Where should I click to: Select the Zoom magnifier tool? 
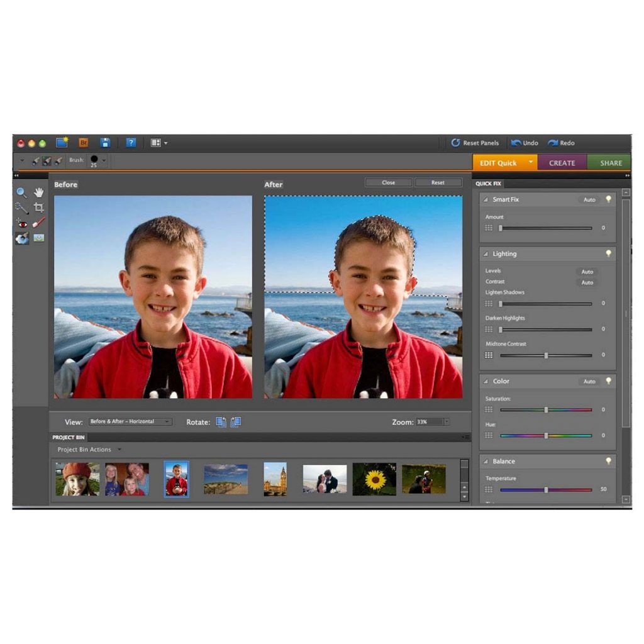[x=21, y=193]
